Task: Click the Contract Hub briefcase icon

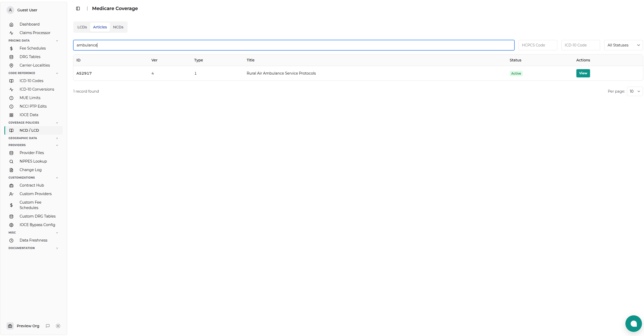Action: [x=11, y=186]
